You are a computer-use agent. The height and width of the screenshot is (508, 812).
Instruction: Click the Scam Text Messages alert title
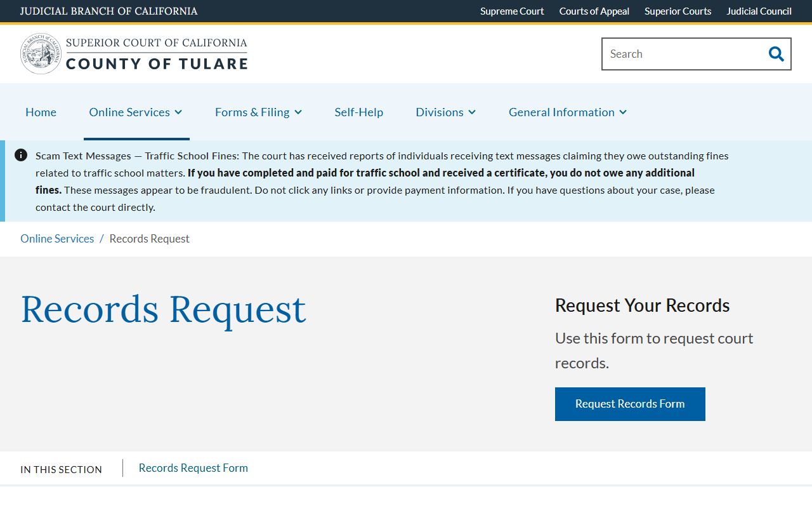click(x=137, y=156)
